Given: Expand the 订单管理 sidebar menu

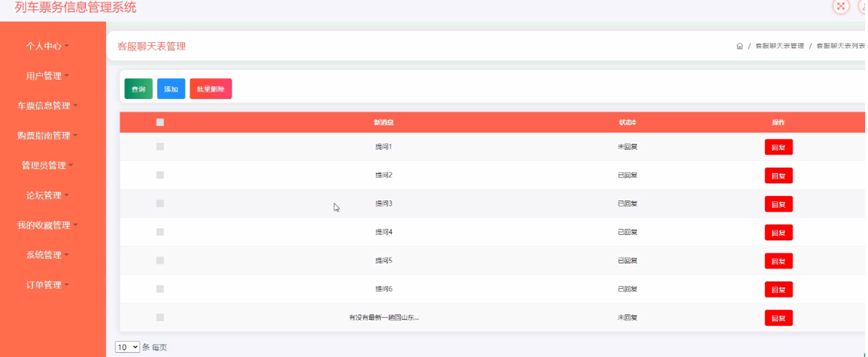Looking at the screenshot, I should [48, 285].
